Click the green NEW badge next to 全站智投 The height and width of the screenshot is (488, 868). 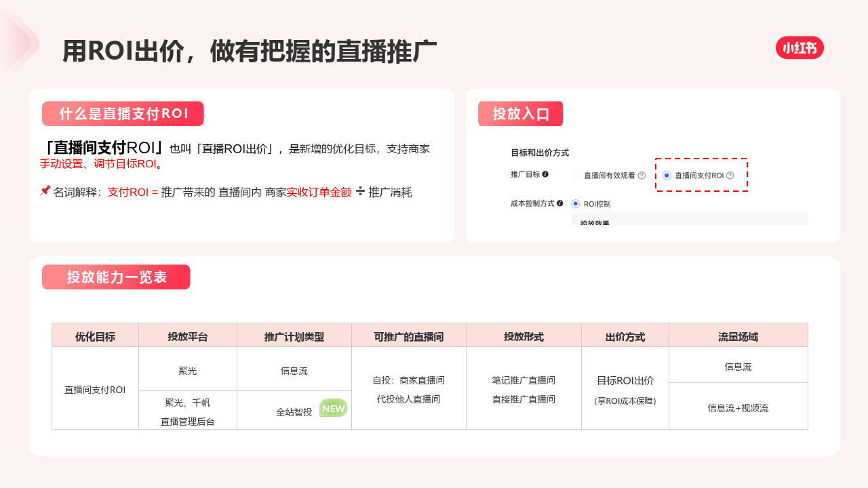pos(333,408)
